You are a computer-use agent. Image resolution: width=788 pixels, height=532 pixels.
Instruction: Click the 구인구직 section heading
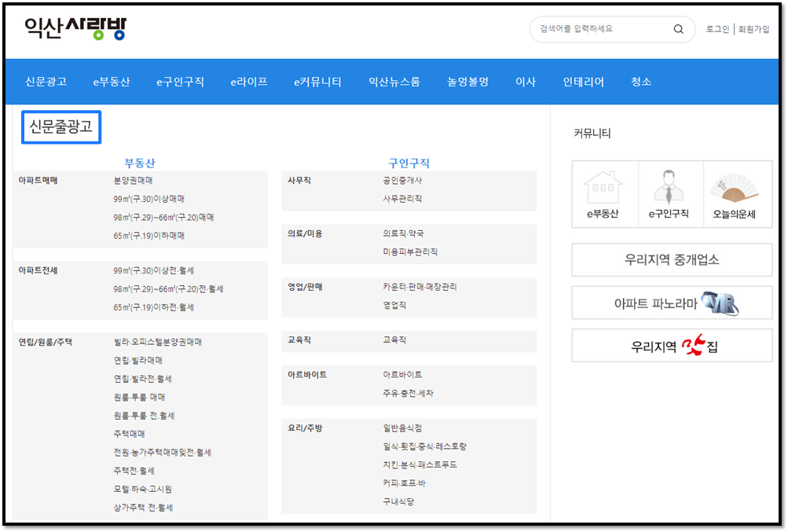click(409, 163)
